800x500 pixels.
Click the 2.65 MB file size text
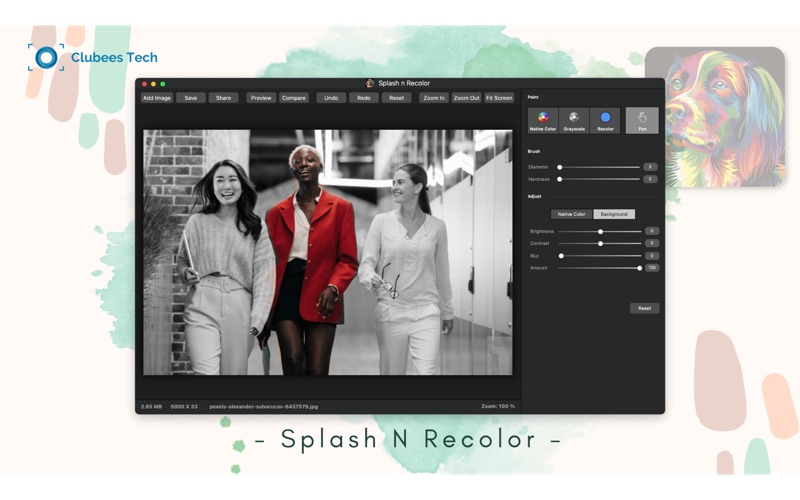pyautogui.click(x=151, y=407)
